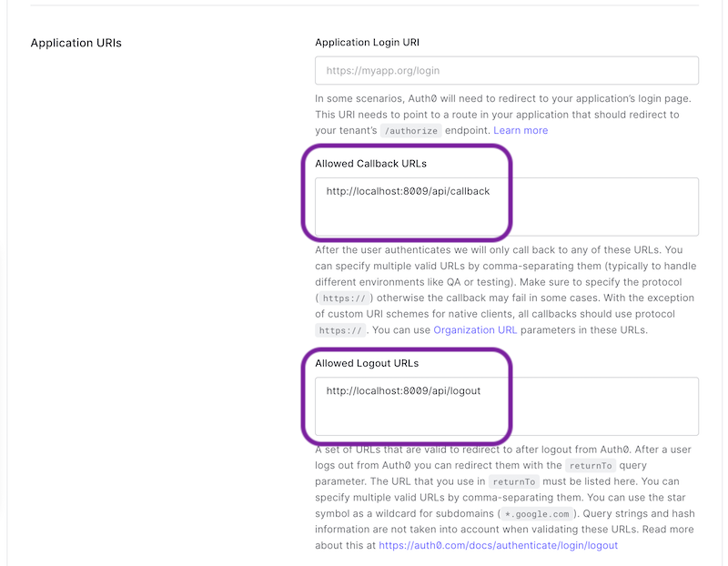This screenshot has height=566, width=728.
Task: Focus the Allowed Callback URLs text area
Action: click(x=507, y=207)
